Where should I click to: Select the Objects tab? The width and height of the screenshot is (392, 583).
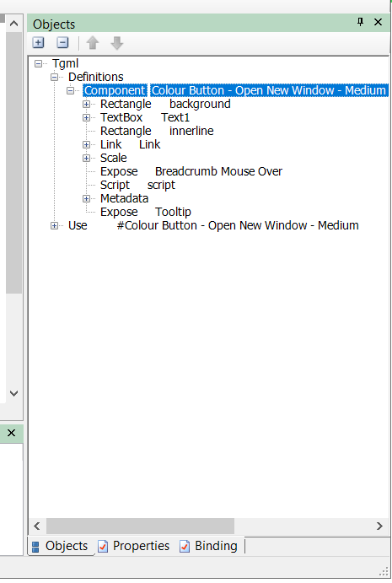[x=60, y=546]
